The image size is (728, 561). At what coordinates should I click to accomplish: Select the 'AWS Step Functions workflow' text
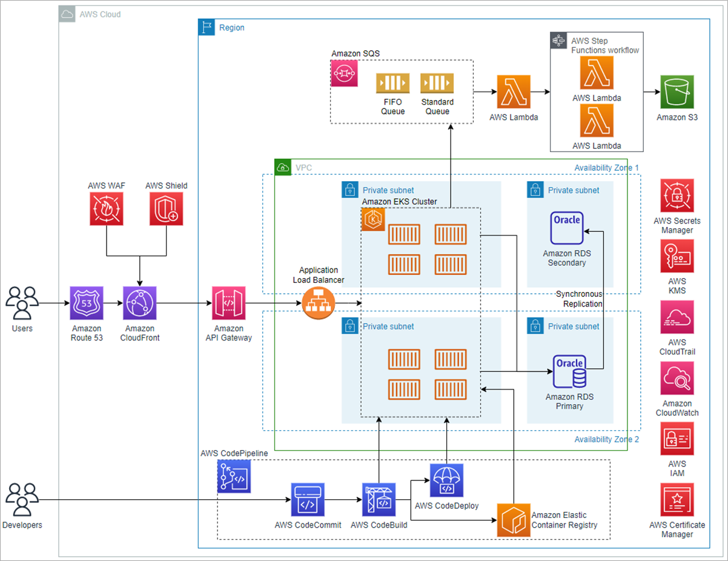click(x=605, y=45)
